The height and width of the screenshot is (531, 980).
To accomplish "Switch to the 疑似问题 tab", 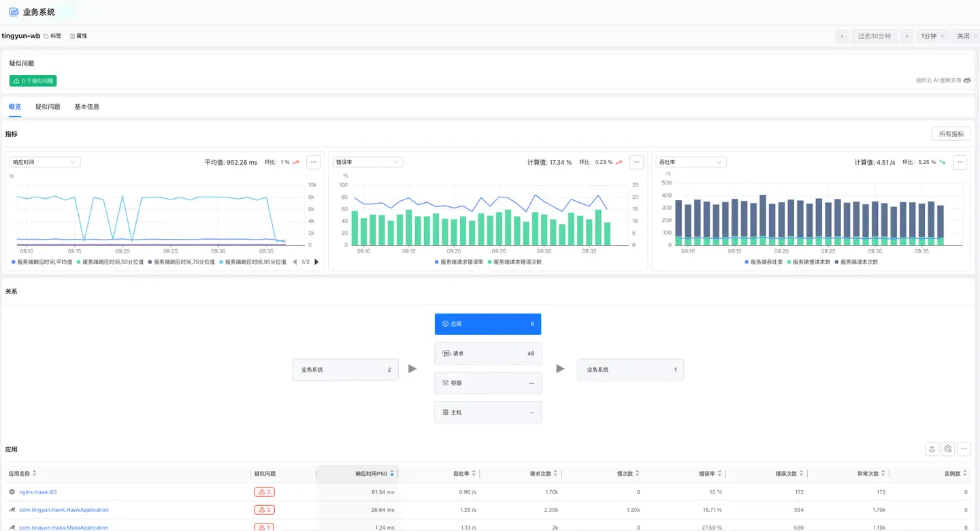I will click(x=48, y=107).
